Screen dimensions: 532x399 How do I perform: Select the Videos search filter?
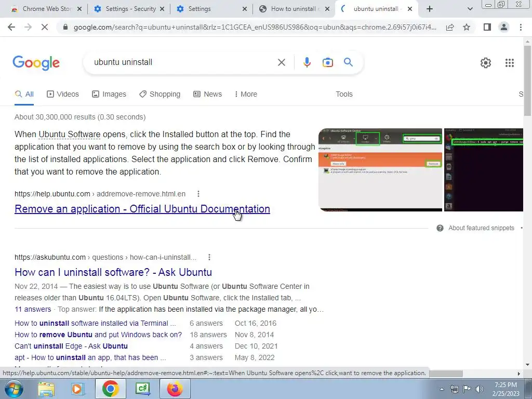point(63,94)
